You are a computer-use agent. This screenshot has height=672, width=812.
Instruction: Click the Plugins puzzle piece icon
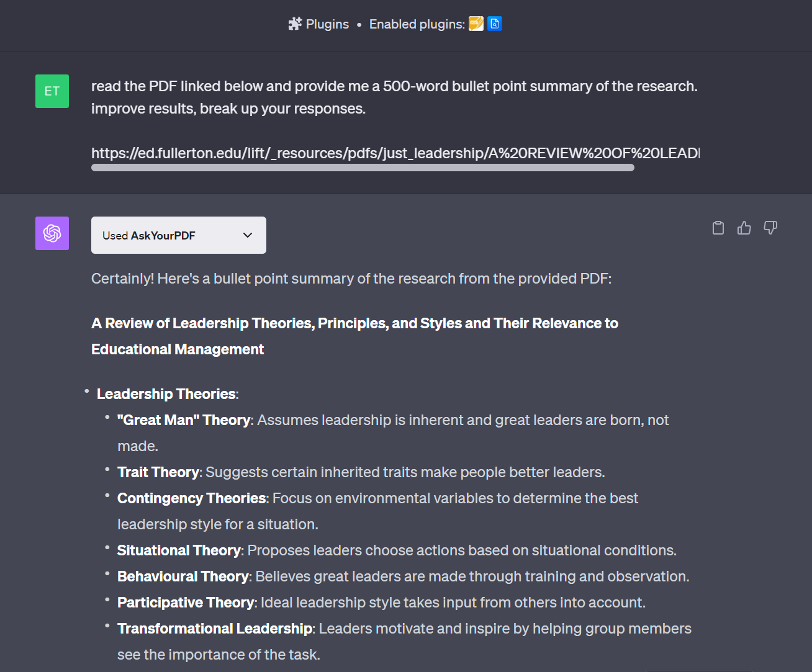pyautogui.click(x=295, y=24)
